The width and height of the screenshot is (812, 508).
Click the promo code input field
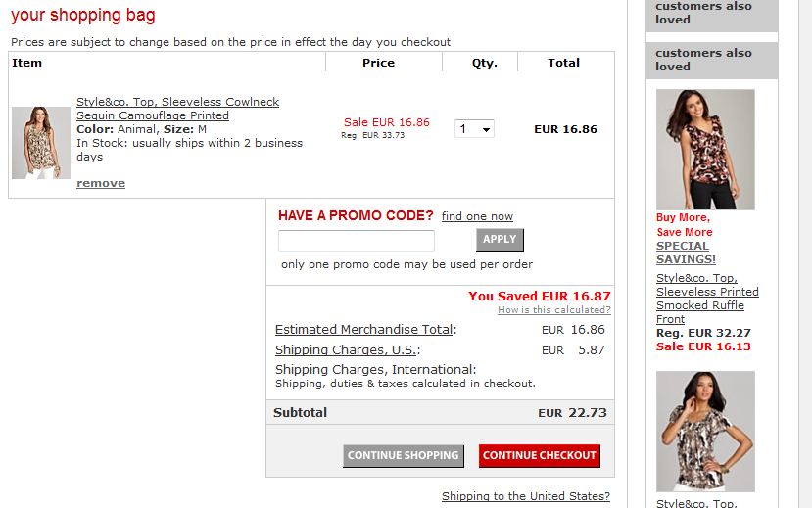[357, 241]
